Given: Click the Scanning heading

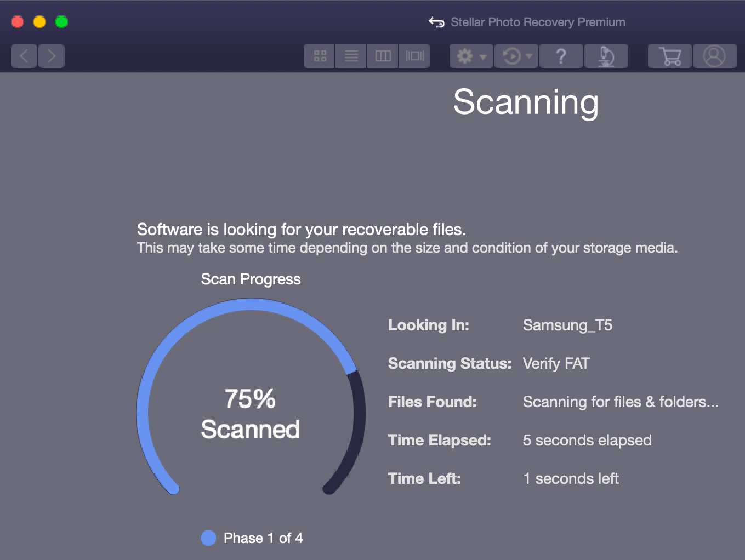Looking at the screenshot, I should coord(526,102).
